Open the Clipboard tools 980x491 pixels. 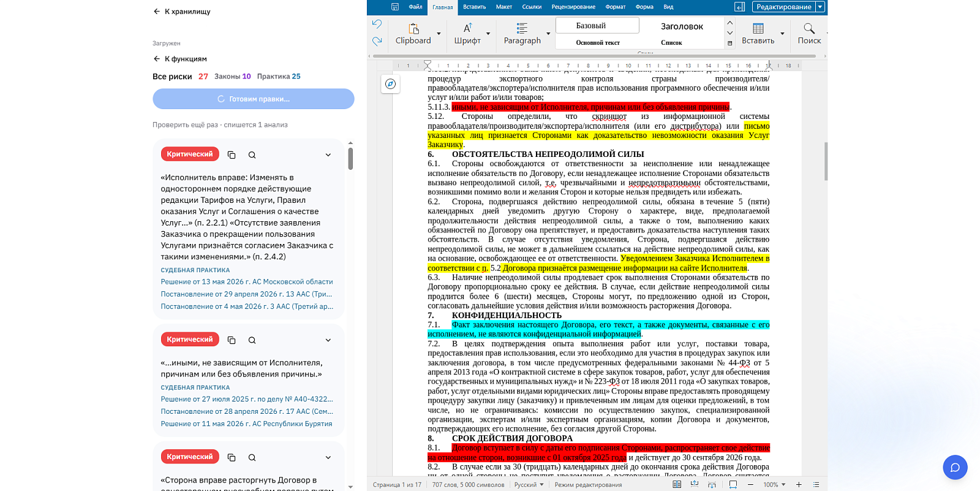413,34
